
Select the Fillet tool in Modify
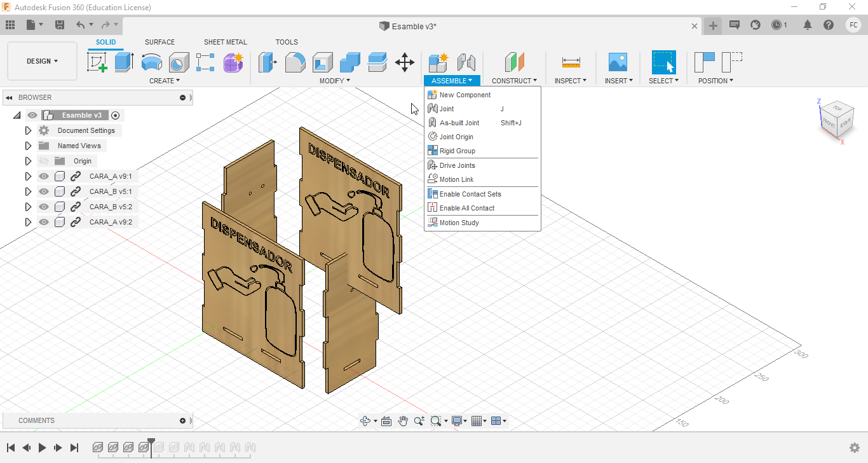coord(295,62)
